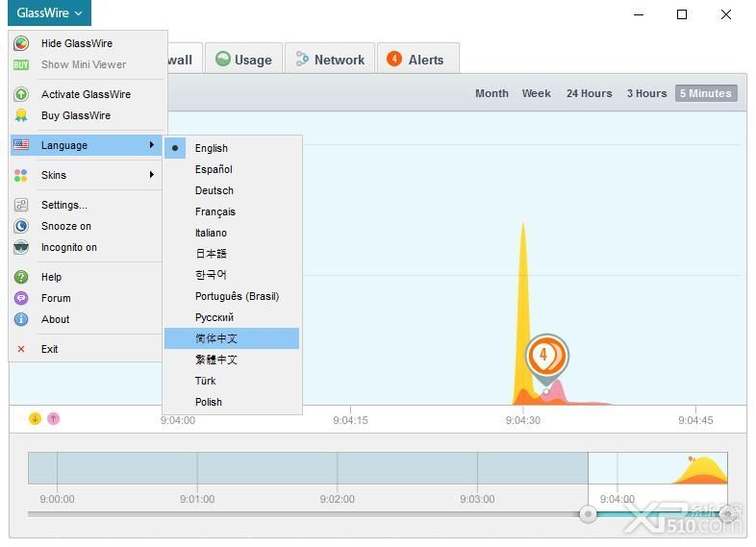
Task: Click the red X Exit icon
Action: [21, 349]
